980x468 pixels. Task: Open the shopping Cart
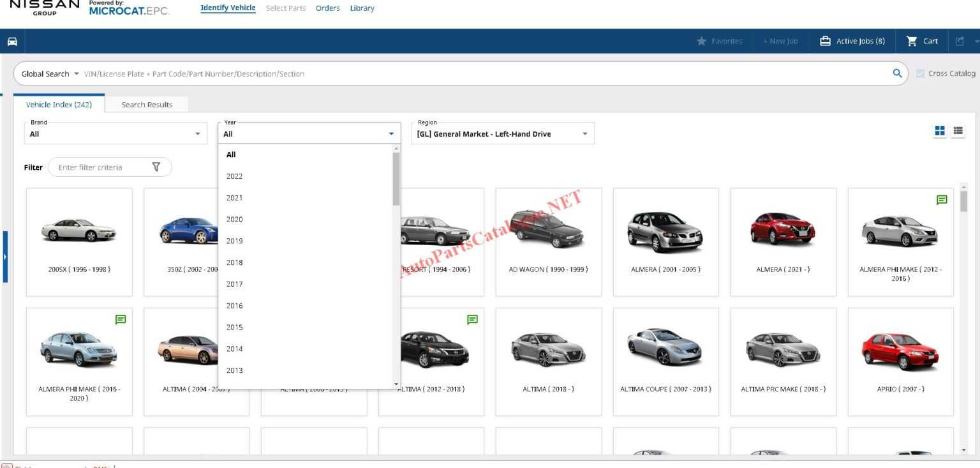[x=922, y=41]
